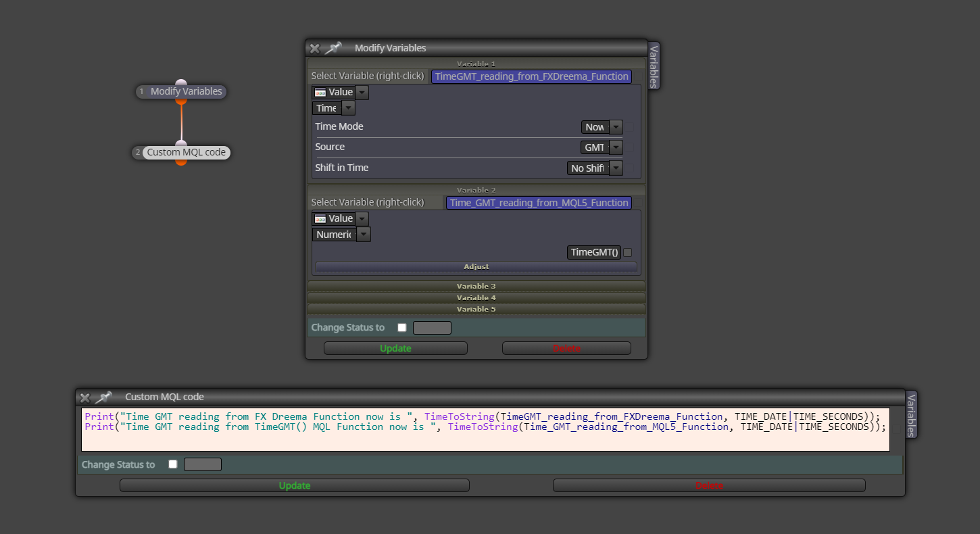Pin the Custom MQL code panel
This screenshot has height=534, width=980.
point(103,397)
